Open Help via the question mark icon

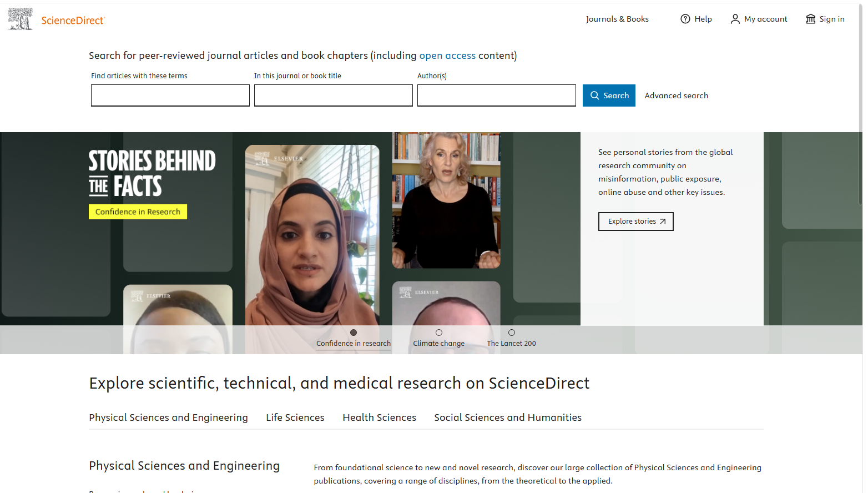[685, 18]
